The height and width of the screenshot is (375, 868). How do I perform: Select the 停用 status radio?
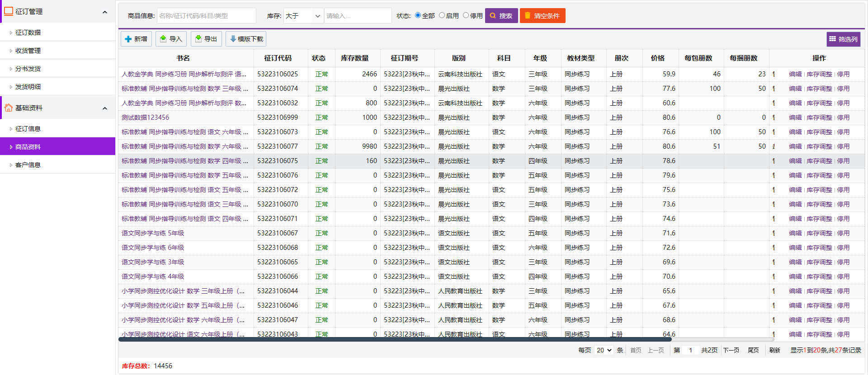[x=466, y=15]
